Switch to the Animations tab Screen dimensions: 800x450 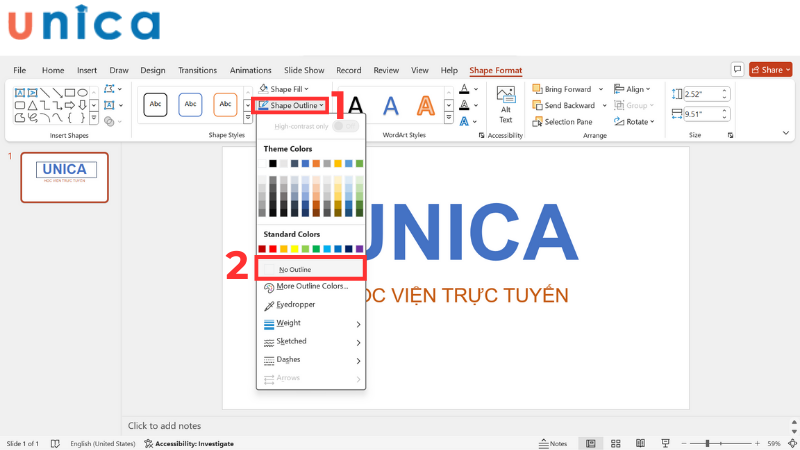pyautogui.click(x=251, y=70)
